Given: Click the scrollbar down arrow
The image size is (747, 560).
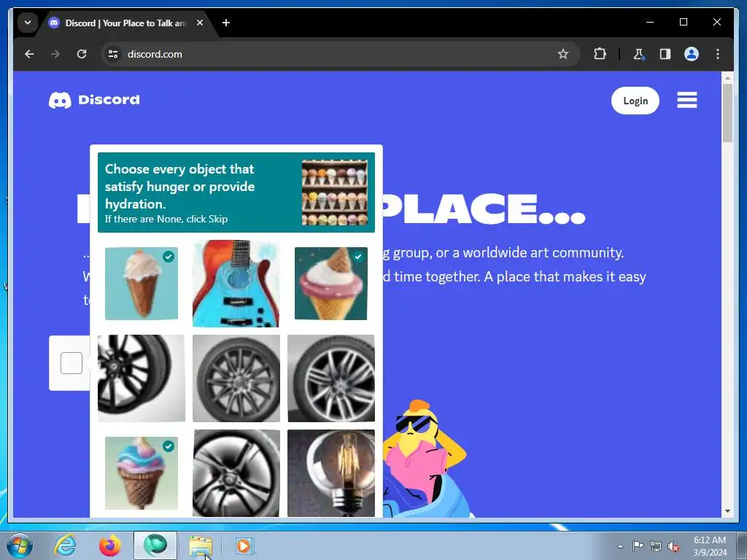Looking at the screenshot, I should tap(727, 511).
